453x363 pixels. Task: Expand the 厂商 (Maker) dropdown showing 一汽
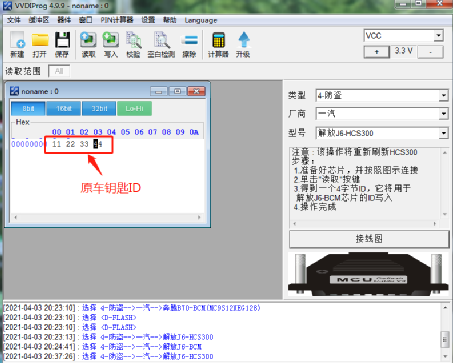(444, 114)
